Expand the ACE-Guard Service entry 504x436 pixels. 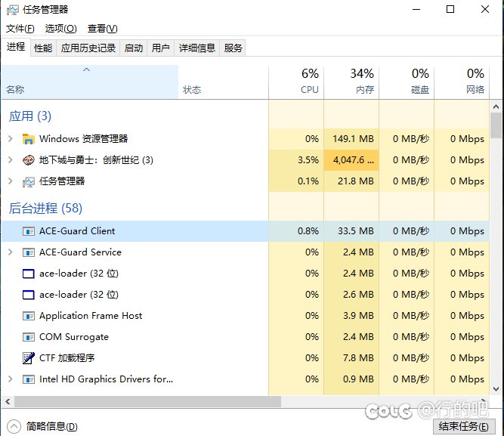click(x=10, y=252)
